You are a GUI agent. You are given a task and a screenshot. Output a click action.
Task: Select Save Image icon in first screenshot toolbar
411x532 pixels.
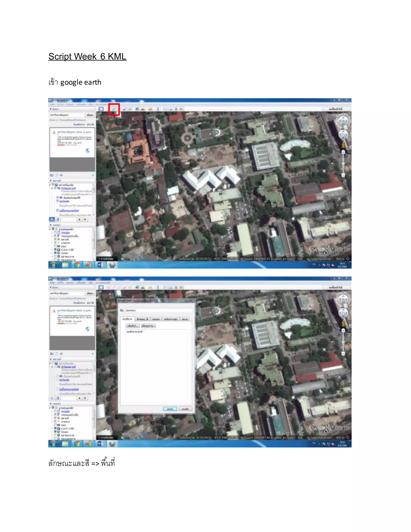click(x=176, y=109)
